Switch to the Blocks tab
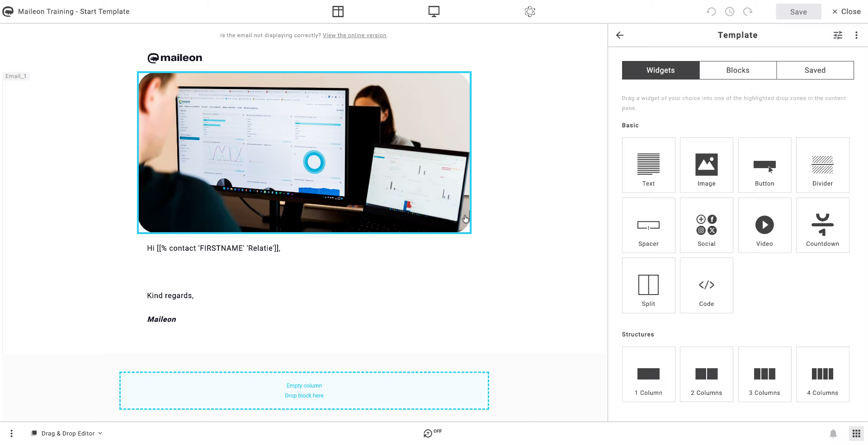 pyautogui.click(x=738, y=70)
